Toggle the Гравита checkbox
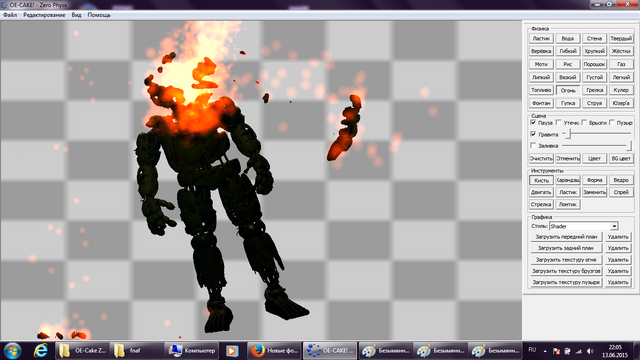This screenshot has height=360, width=640. (x=533, y=134)
